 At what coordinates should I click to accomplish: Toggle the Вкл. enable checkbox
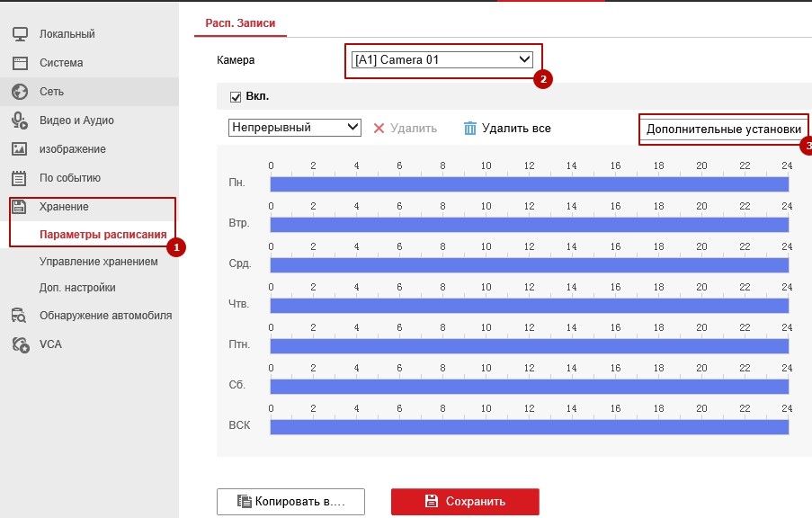click(x=236, y=97)
